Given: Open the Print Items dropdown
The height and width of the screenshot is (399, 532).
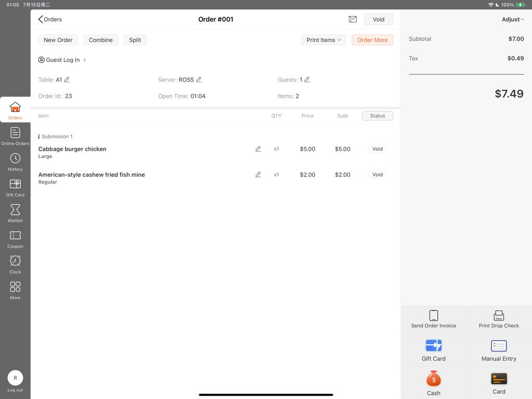Looking at the screenshot, I should tap(323, 39).
